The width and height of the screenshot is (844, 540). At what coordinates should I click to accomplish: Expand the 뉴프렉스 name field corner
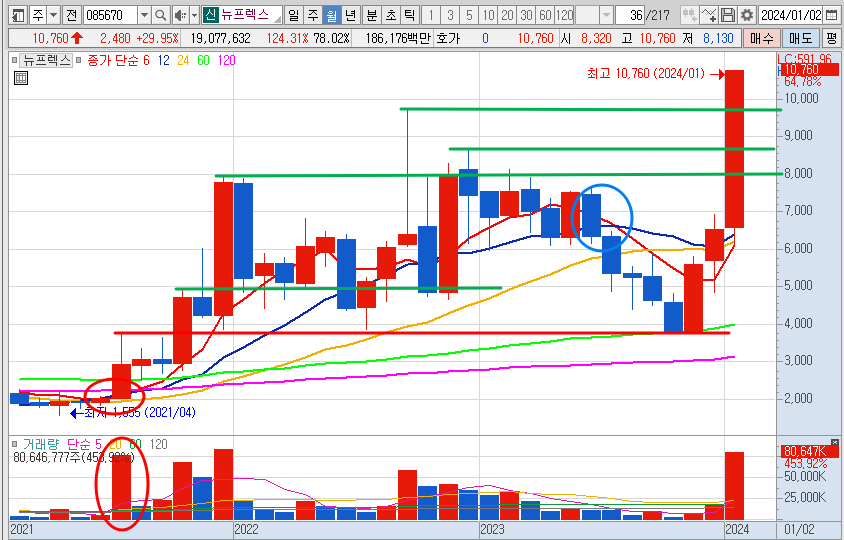(x=277, y=19)
